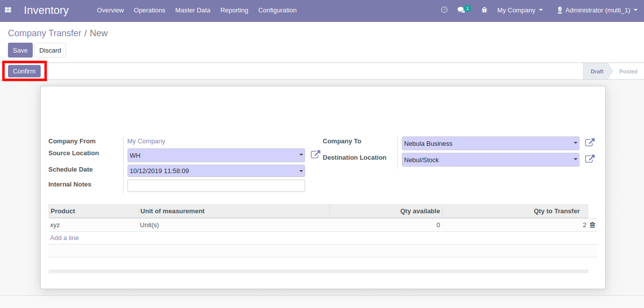Open the My Company switcher menu

[x=519, y=10]
